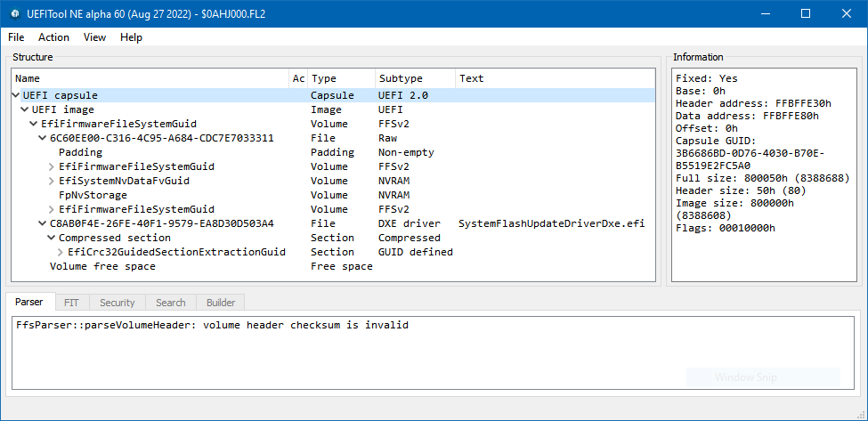Click the Header size: 50h (80) line

[741, 190]
